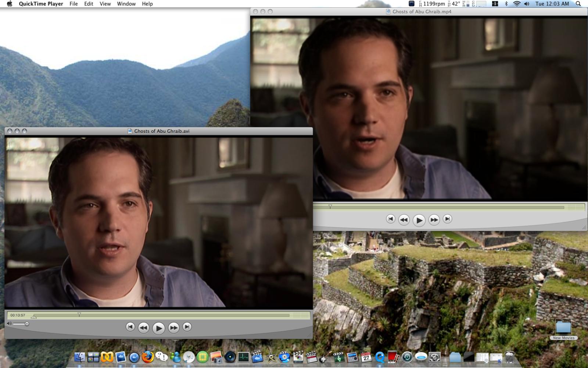588x368 pixels.
Task: Click the 00:13:57 time display
Action: [x=18, y=315]
